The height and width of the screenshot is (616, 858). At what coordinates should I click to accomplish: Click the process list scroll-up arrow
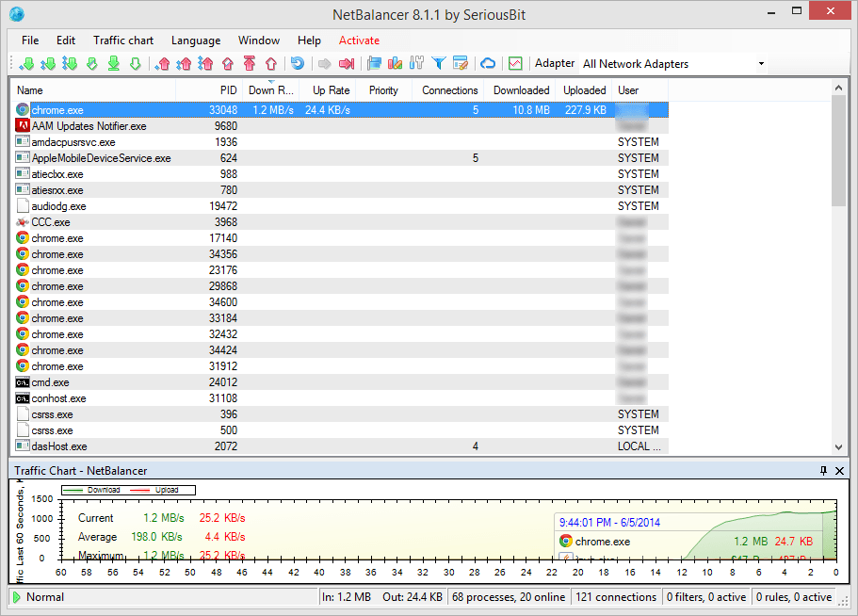tap(838, 88)
